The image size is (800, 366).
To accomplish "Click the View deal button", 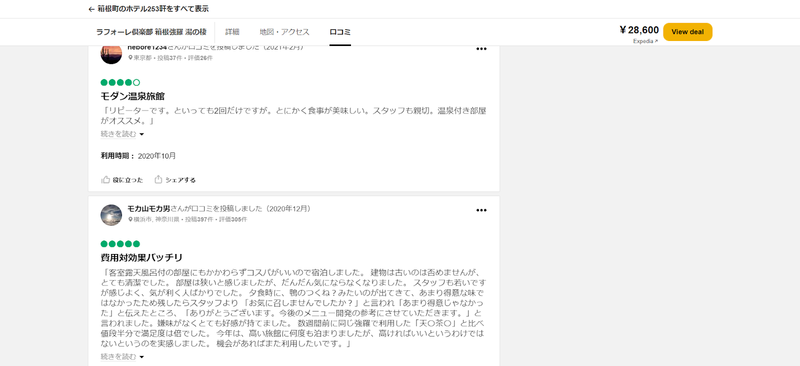I will [x=687, y=32].
